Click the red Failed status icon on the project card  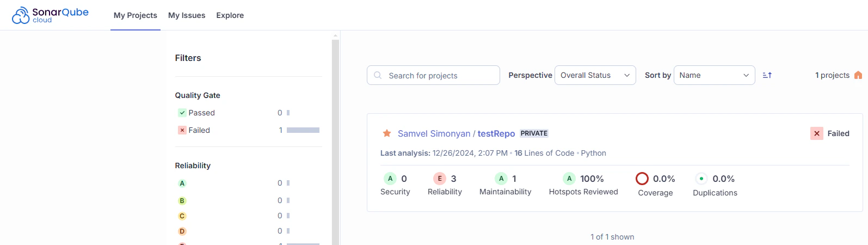pos(817,133)
